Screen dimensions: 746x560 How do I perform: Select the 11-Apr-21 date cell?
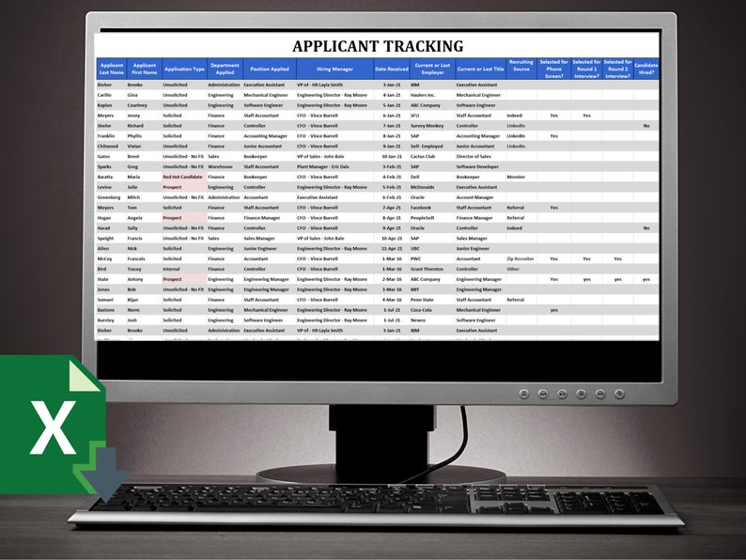(392, 248)
